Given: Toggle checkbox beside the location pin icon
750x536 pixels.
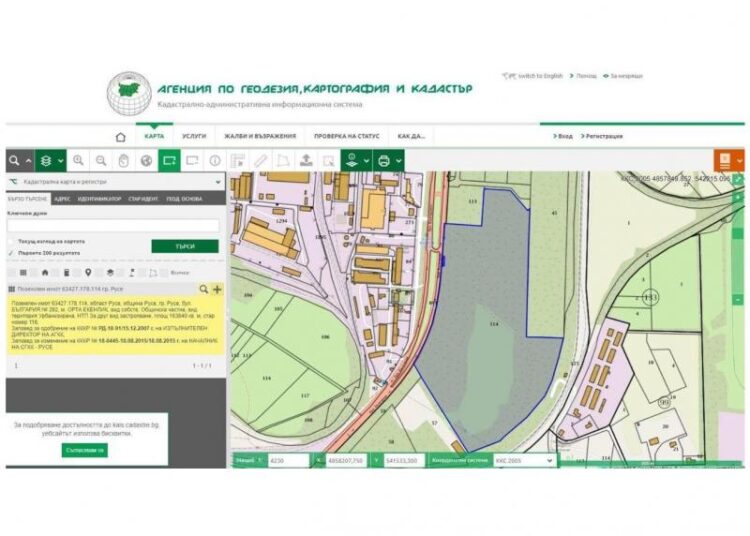Looking at the screenshot, I should (x=77, y=273).
